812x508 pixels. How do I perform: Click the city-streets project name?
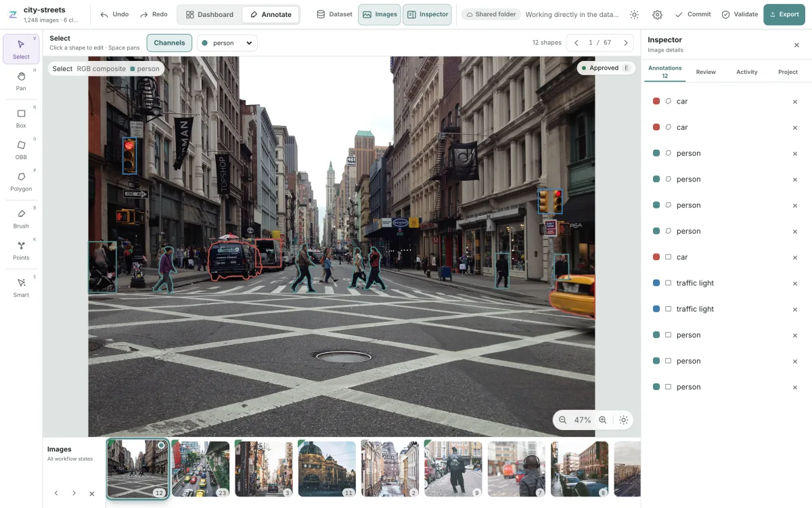tap(45, 10)
